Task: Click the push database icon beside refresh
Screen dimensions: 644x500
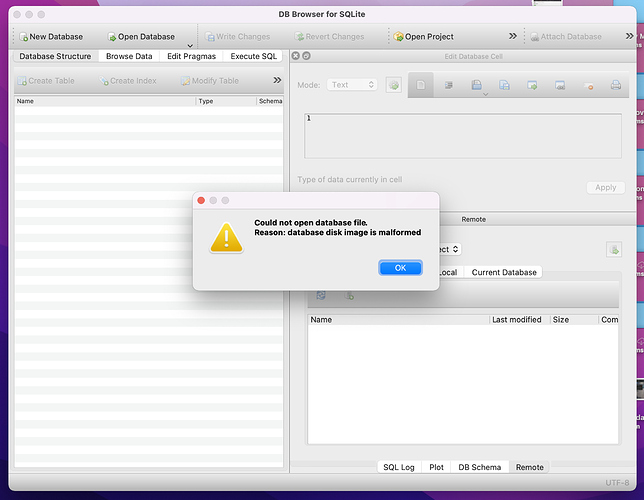Action: tap(349, 295)
